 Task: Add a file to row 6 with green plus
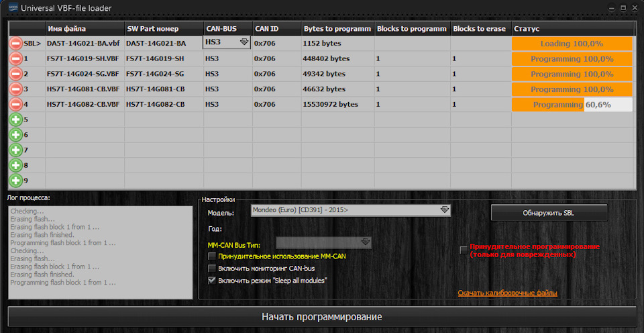point(15,135)
